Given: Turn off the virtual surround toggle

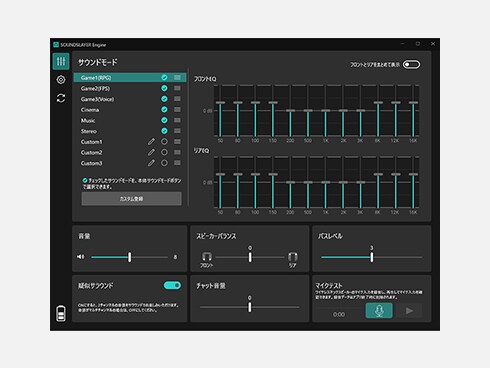Looking at the screenshot, I should (x=172, y=285).
